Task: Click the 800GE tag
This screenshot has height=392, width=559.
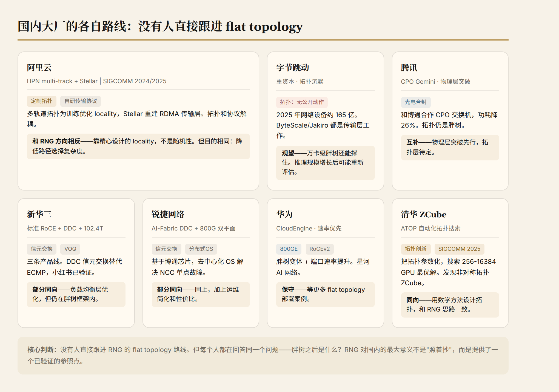Action: pyautogui.click(x=289, y=249)
